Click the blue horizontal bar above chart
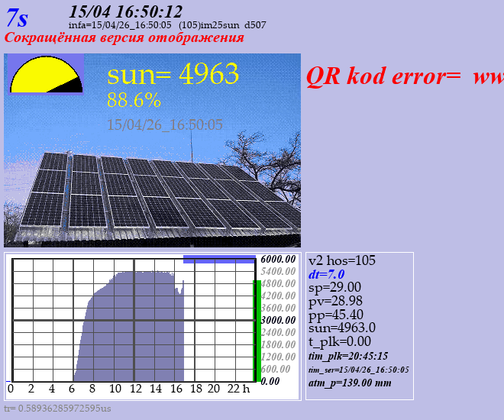The width and height of the screenshot is (504, 420). (219, 260)
